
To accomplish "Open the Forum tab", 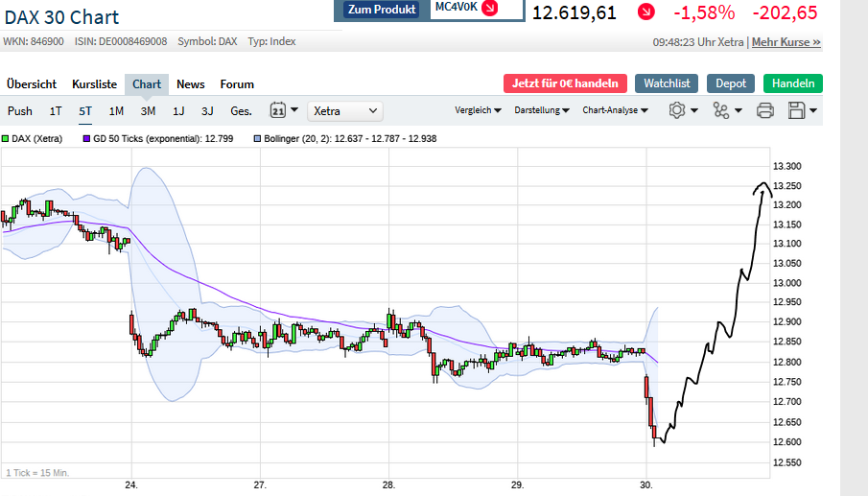I will coord(237,84).
